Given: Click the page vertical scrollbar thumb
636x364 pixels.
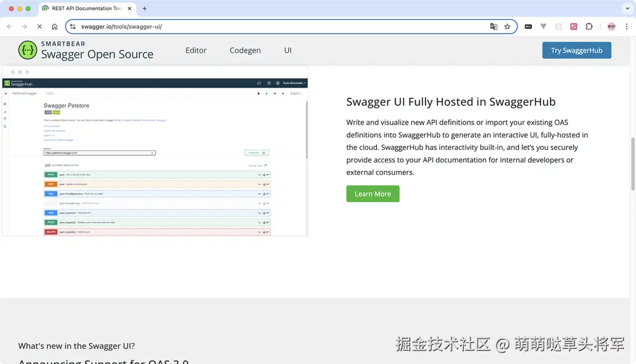Looking at the screenshot, I should (632, 164).
